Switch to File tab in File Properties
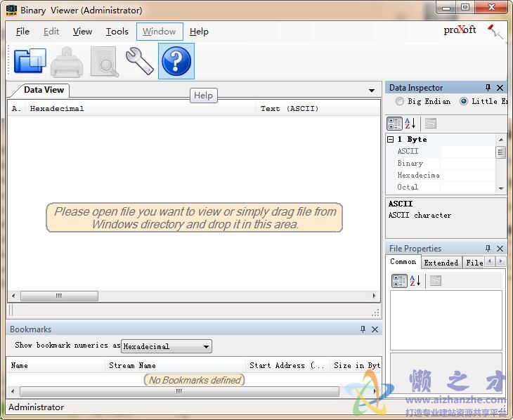Image resolution: width=513 pixels, height=420 pixels. pos(474,263)
